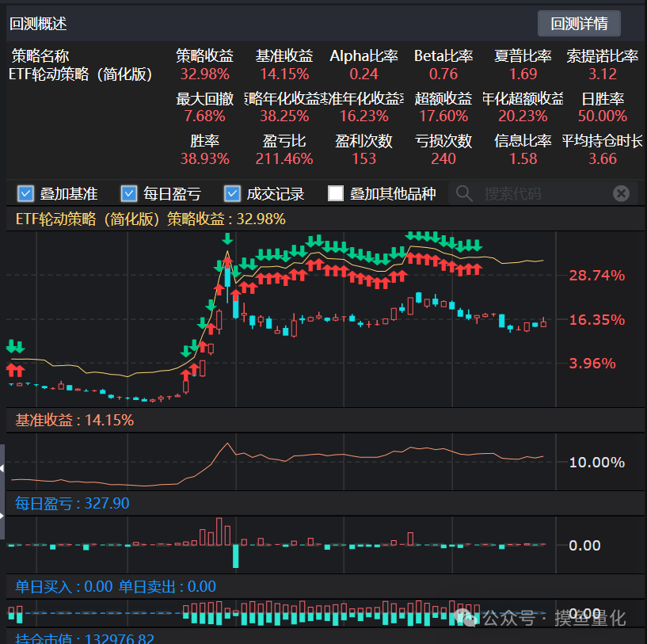Uncheck the 叠加基准 checkbox
Screen dimensions: 647x644
pyautogui.click(x=25, y=193)
